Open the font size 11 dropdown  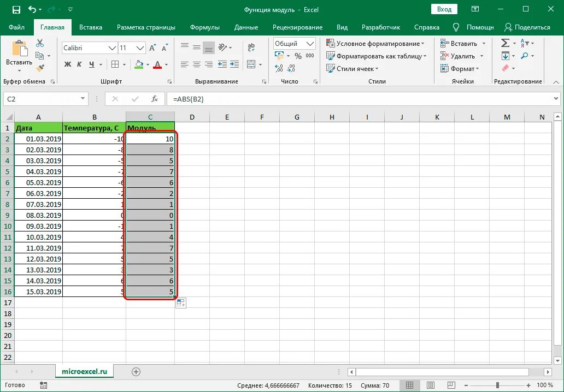140,48
